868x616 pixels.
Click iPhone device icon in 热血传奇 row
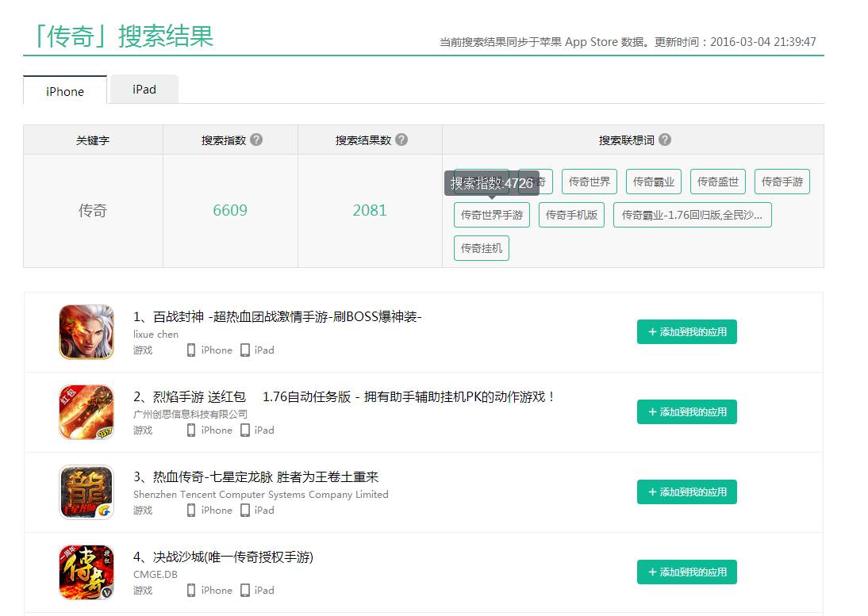(x=191, y=511)
